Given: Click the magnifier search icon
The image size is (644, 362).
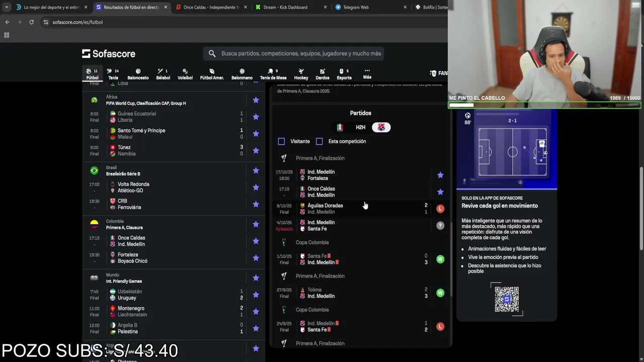Looking at the screenshot, I should (x=212, y=53).
